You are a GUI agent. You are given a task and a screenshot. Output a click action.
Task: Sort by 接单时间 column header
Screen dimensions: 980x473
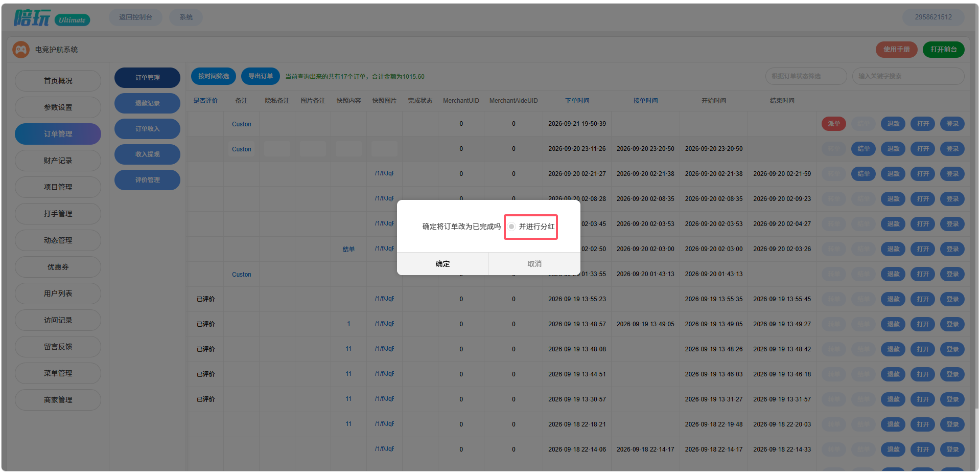pyautogui.click(x=645, y=101)
